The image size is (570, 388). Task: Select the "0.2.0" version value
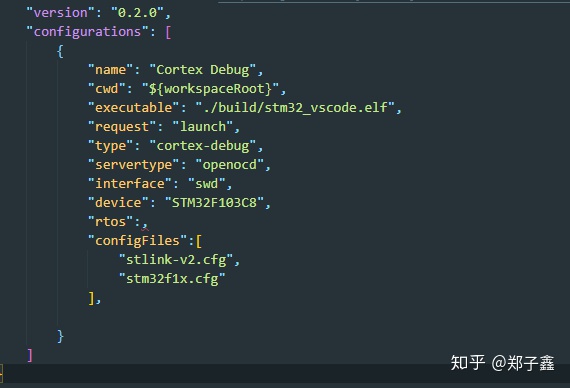tap(137, 13)
